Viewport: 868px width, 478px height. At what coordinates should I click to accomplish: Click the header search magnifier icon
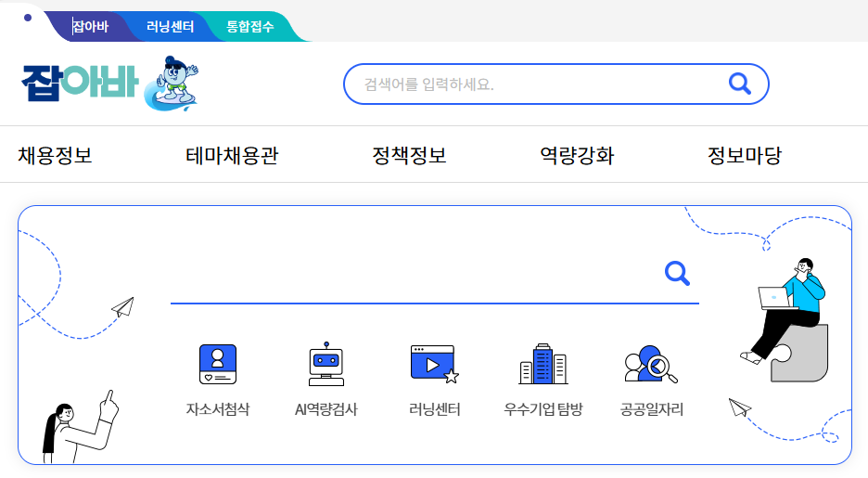tap(740, 84)
